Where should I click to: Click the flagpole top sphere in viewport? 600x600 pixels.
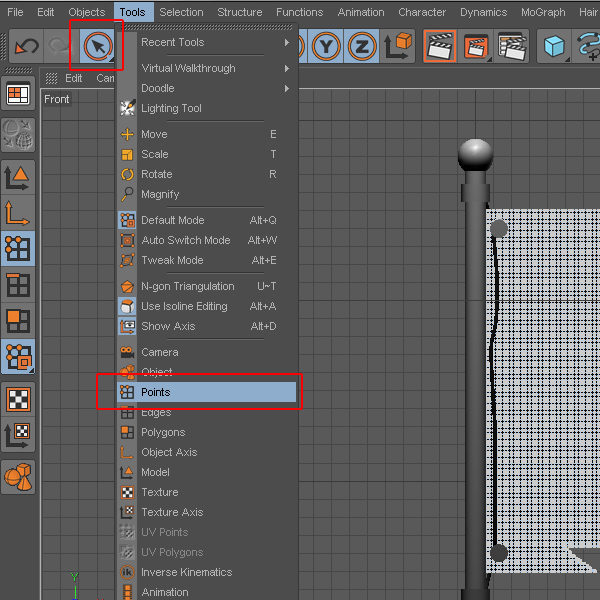click(x=475, y=154)
